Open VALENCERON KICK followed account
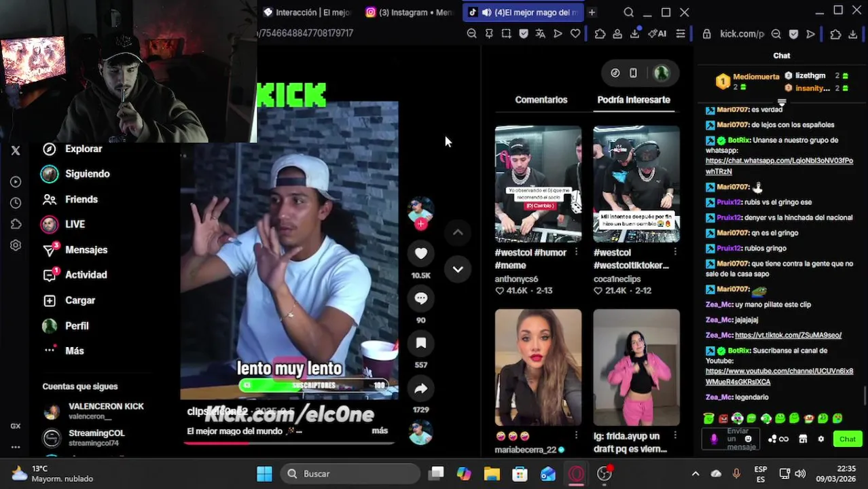868x489 pixels. (94, 411)
